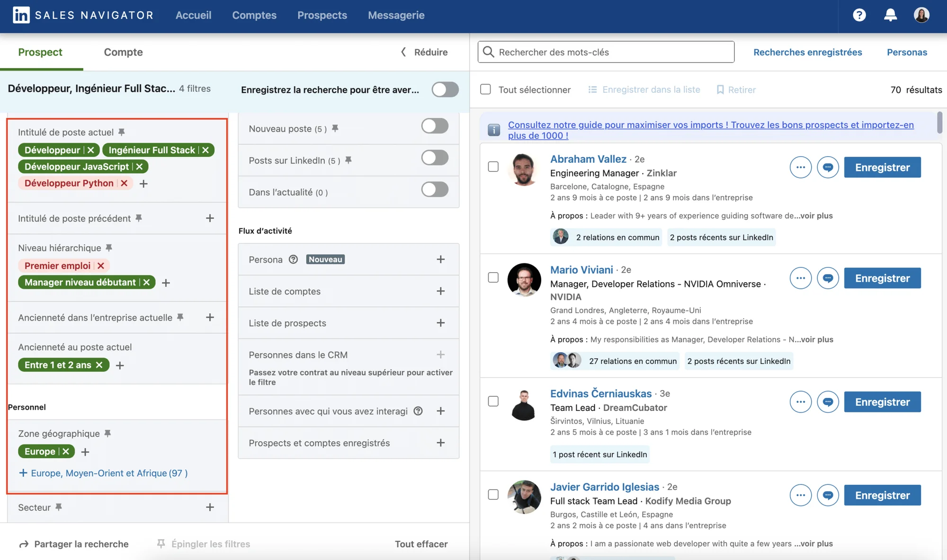Remove the Europe geography tag
This screenshot has width=947, height=560.
click(66, 452)
